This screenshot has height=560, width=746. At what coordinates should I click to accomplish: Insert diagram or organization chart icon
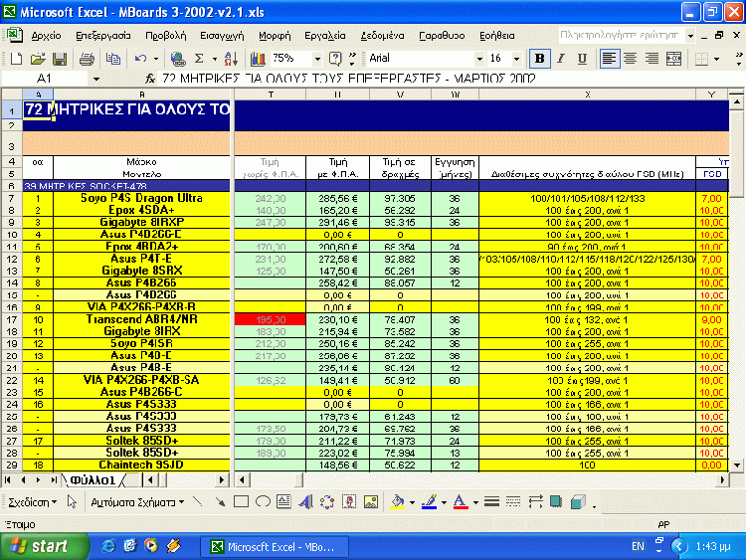click(x=327, y=501)
